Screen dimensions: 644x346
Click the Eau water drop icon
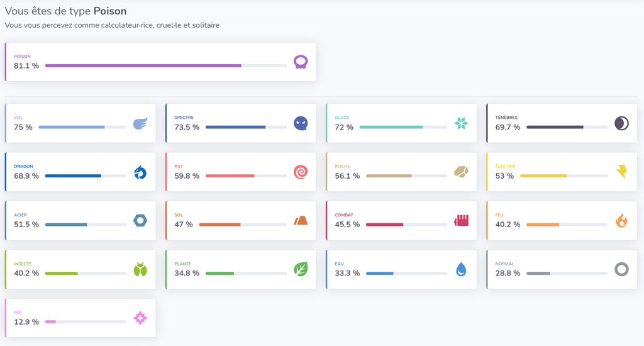pos(461,270)
